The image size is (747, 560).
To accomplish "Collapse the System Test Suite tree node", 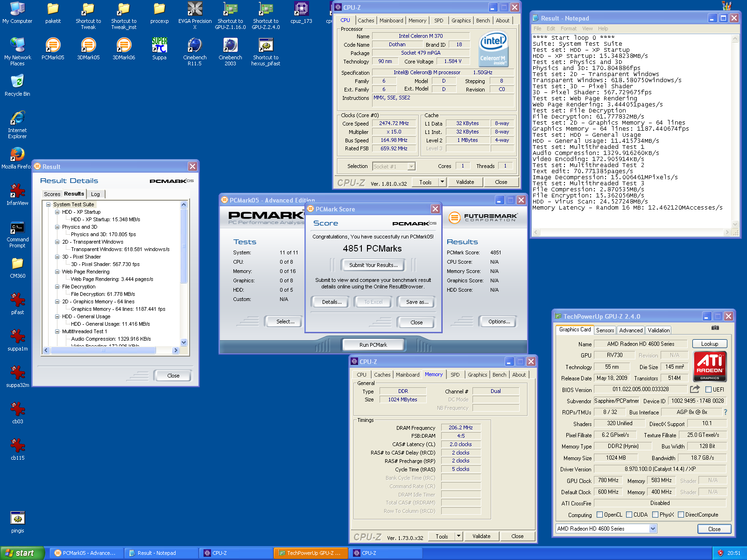I will pos(48,204).
